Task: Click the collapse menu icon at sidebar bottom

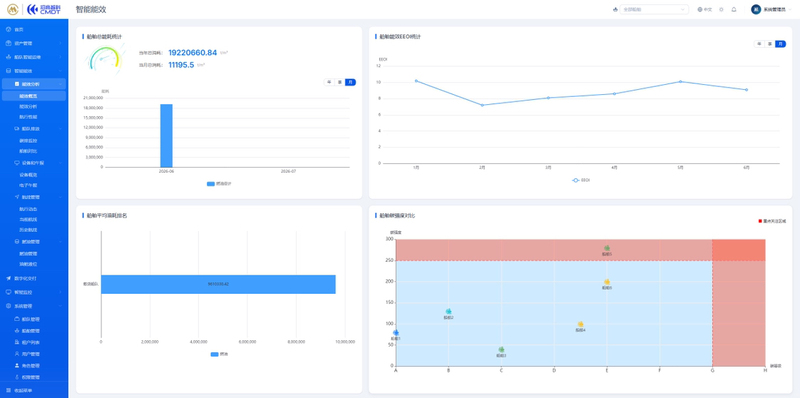Action: [8, 390]
